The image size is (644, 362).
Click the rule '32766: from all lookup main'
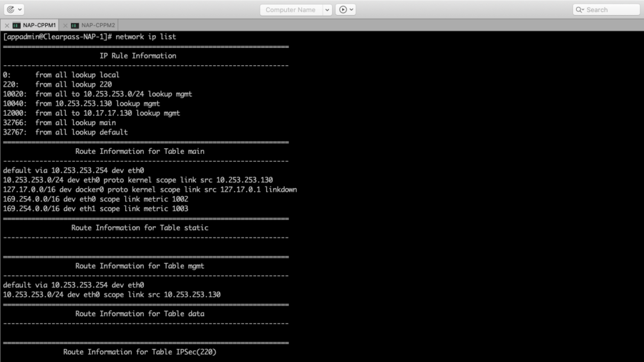(60, 123)
